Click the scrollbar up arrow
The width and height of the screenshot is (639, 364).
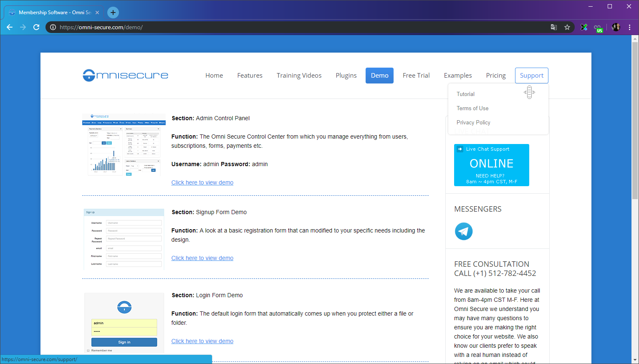[x=635, y=38]
